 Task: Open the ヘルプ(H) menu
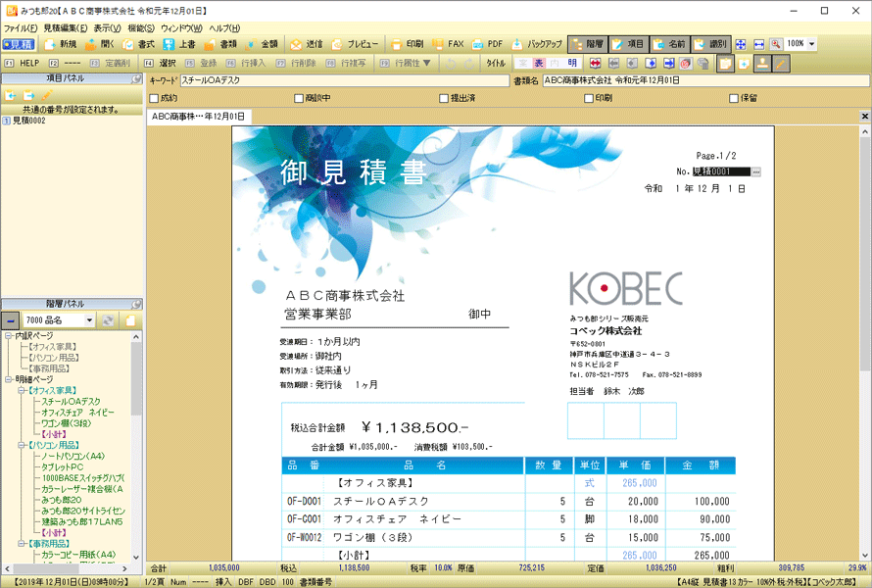click(x=224, y=28)
